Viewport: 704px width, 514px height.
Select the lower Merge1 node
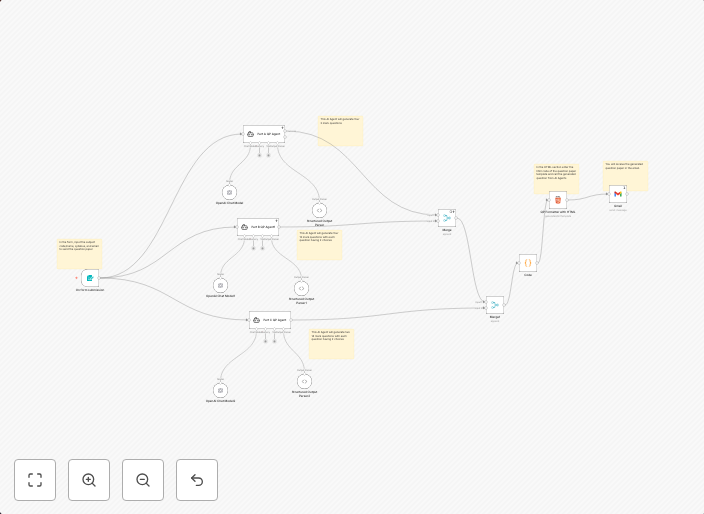point(494,305)
